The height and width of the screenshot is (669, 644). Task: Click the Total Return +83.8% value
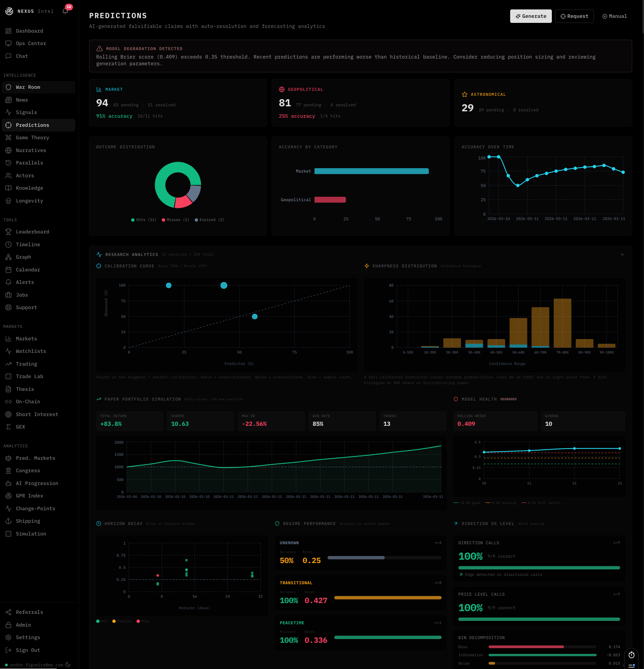[111, 423]
